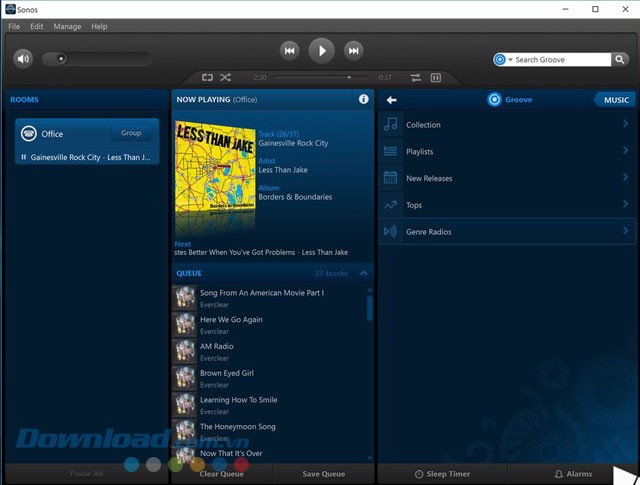The width and height of the screenshot is (640, 485).
Task: Click the Group button for Office
Action: point(131,133)
